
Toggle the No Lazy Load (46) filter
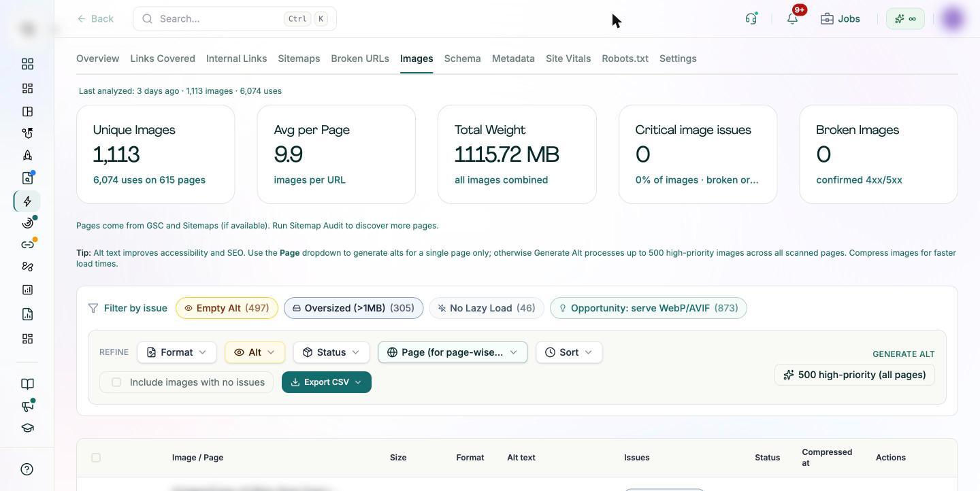tap(487, 308)
